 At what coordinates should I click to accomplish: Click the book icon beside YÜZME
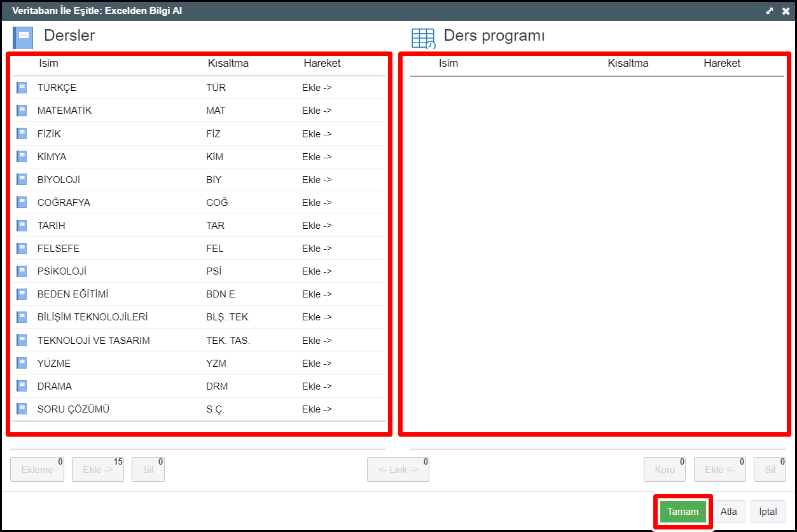click(22, 363)
